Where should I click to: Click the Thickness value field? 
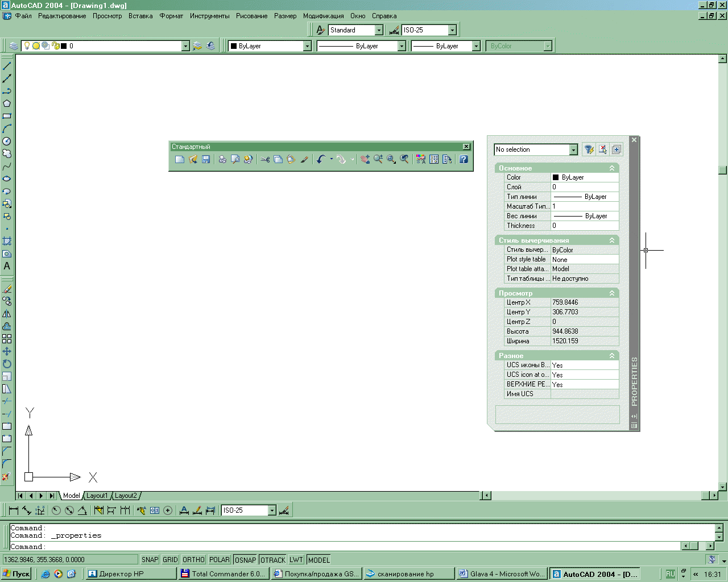[585, 226]
